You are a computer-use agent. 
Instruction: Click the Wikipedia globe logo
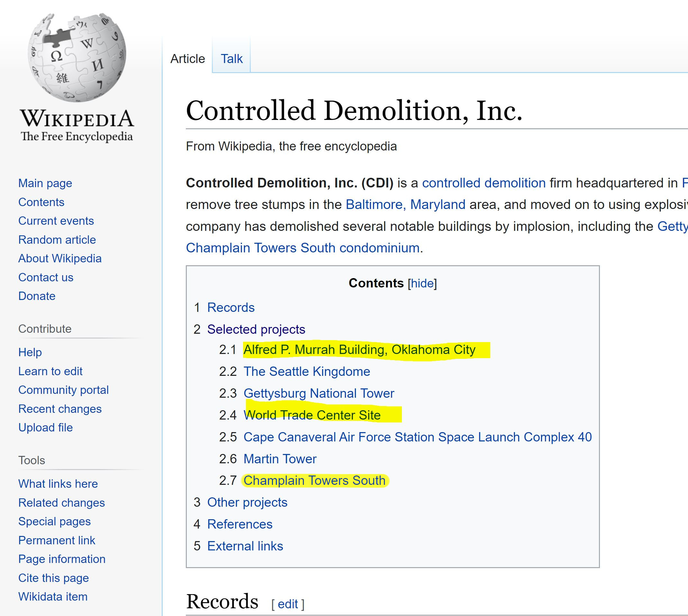point(77,58)
